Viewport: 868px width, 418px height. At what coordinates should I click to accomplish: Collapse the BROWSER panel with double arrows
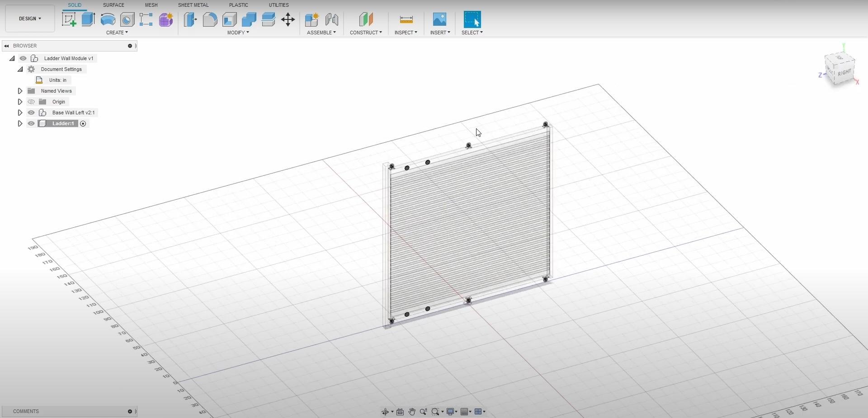[6, 46]
